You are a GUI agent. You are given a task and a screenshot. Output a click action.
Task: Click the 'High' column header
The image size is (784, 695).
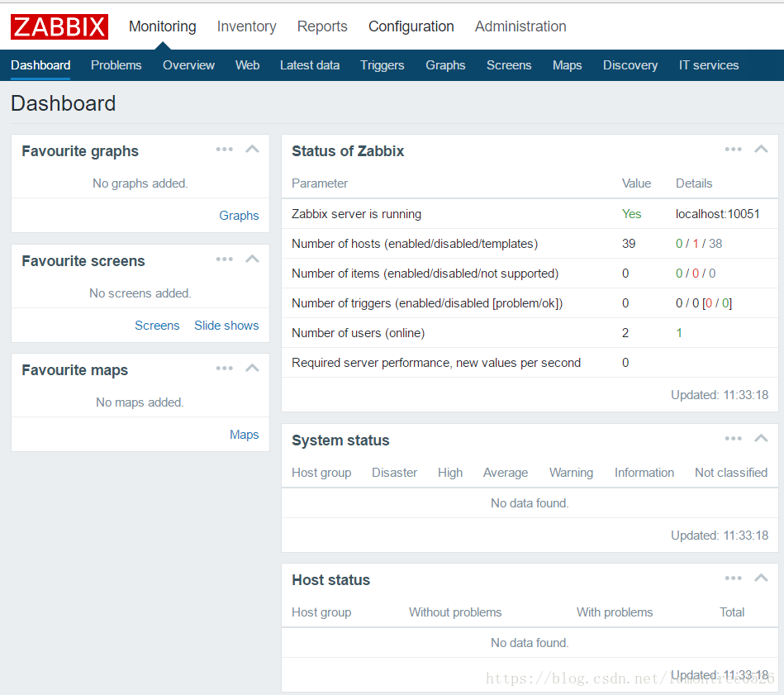[x=450, y=473]
